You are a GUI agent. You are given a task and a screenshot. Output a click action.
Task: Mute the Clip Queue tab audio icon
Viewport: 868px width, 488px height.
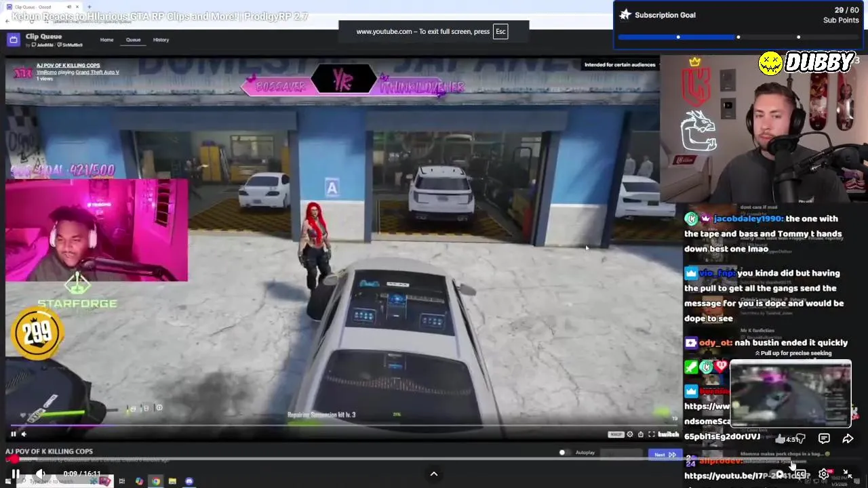pyautogui.click(x=68, y=7)
